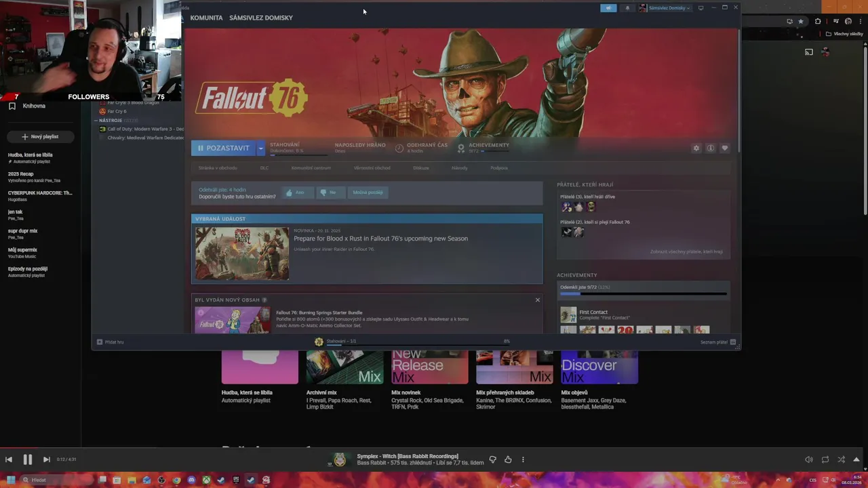This screenshot has width=868, height=488.
Task: Open the Věrnostní obchod tab
Action: (x=372, y=168)
